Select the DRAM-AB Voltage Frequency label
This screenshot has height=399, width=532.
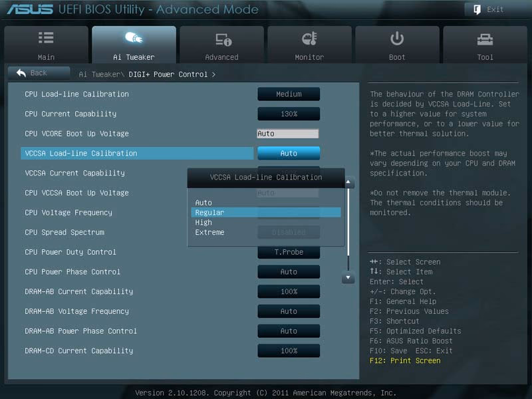[x=76, y=311]
